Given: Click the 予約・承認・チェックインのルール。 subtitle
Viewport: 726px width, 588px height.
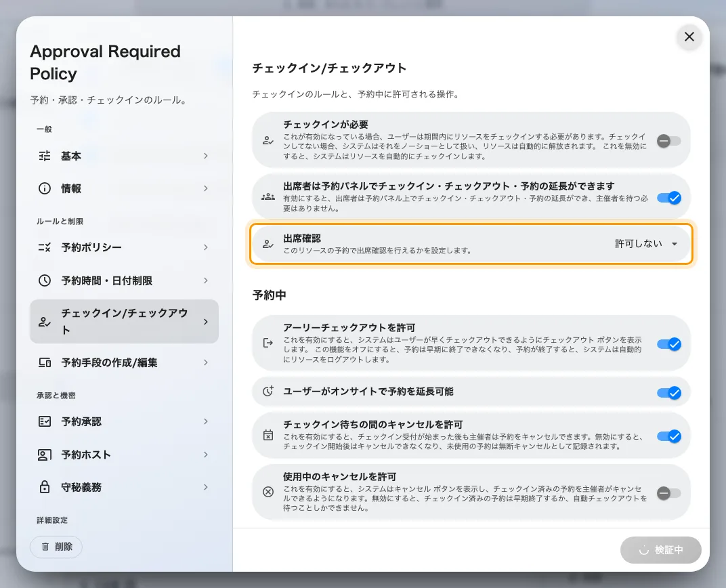Looking at the screenshot, I should 110,100.
